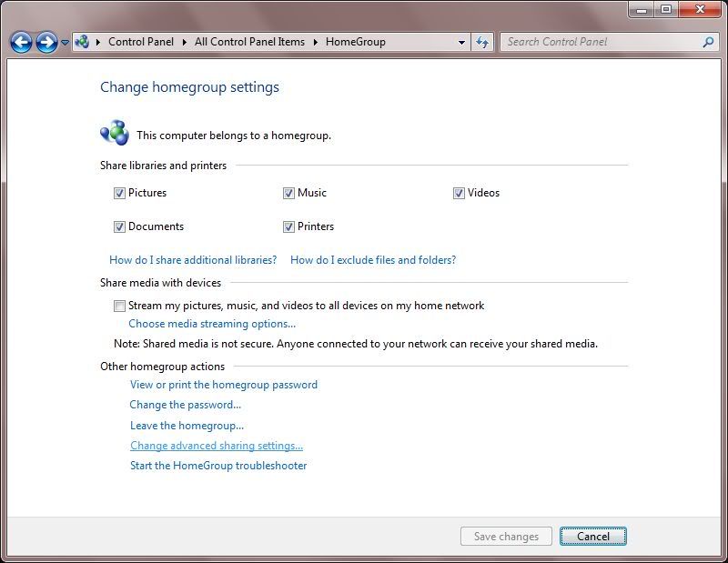Click 'This computer belongs to a homegroup.' text
Screen dimensions: 728x563
tap(234, 136)
